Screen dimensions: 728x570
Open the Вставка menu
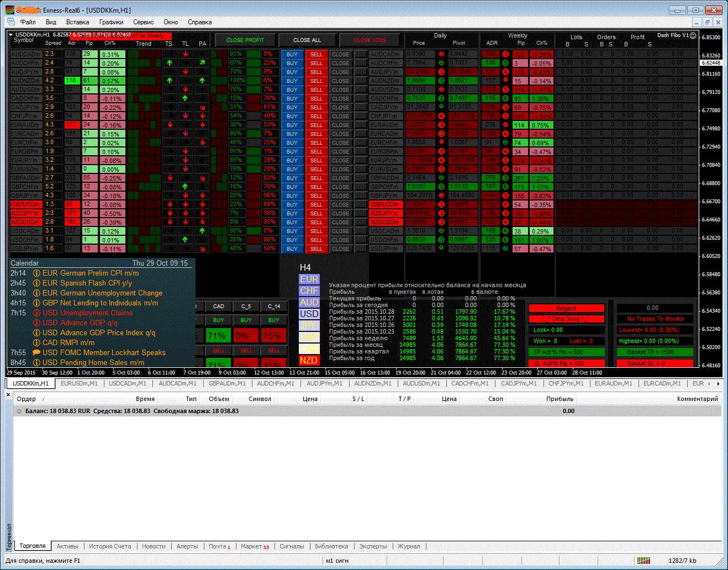[77, 22]
